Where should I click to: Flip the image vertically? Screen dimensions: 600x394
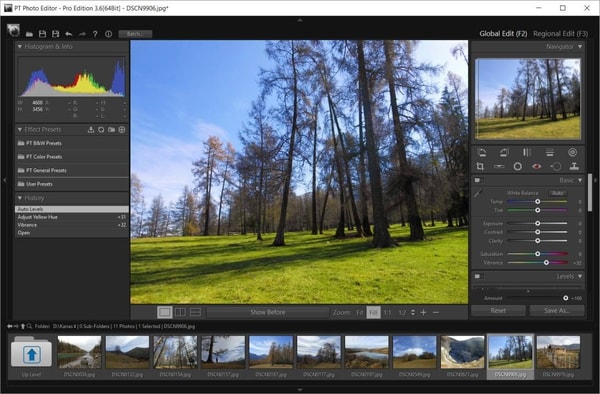[550, 153]
